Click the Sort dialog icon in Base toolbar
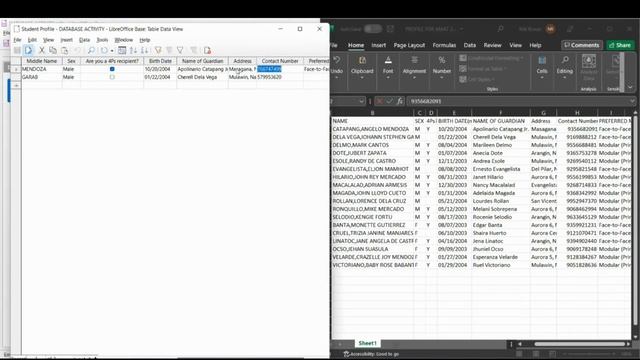Viewport: 640px width, 360px height. click(122, 50)
